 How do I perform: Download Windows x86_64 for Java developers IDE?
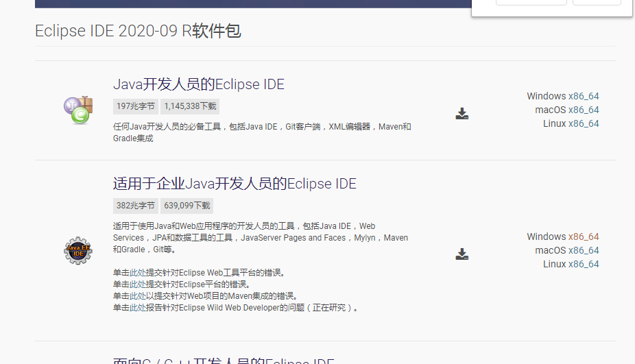(584, 96)
